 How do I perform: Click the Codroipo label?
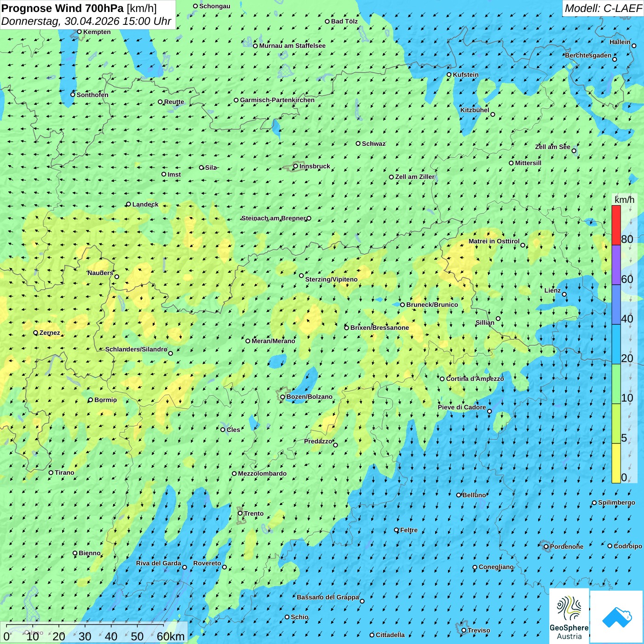(x=628, y=546)
